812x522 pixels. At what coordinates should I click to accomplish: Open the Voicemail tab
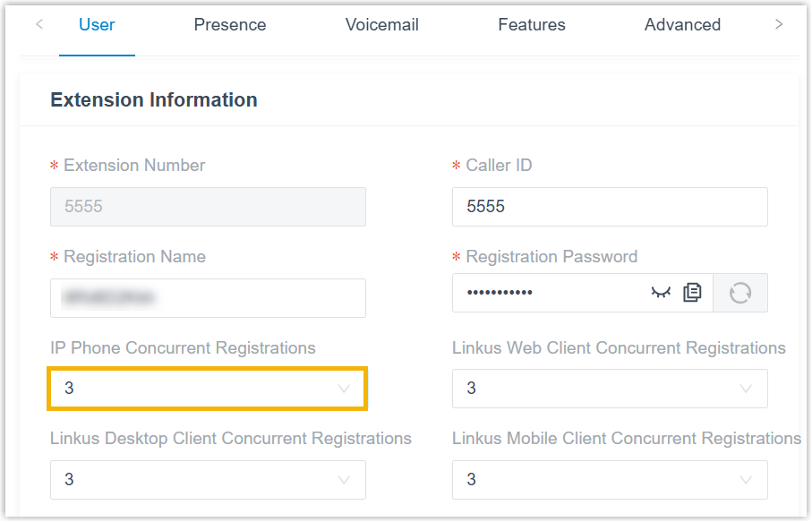[381, 25]
